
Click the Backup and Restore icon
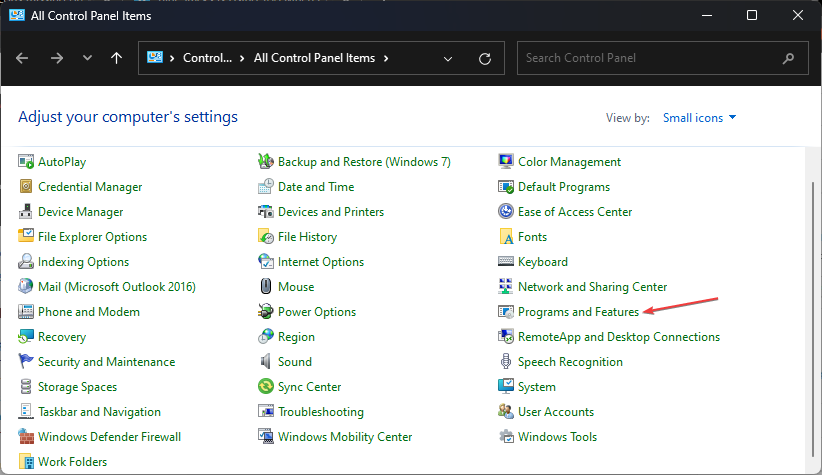tap(266, 161)
